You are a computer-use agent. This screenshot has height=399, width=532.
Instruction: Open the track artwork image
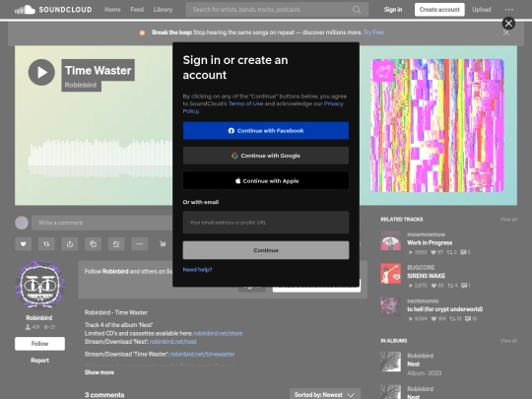point(437,125)
